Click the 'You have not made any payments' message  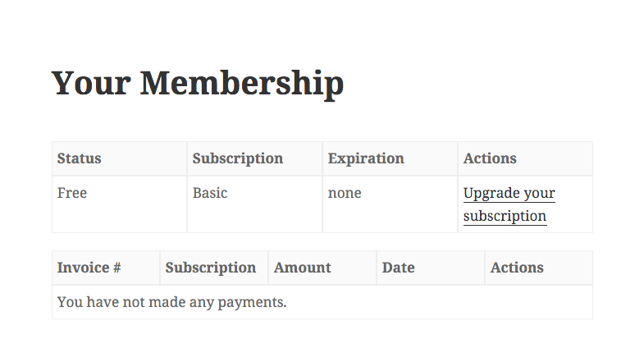click(172, 302)
